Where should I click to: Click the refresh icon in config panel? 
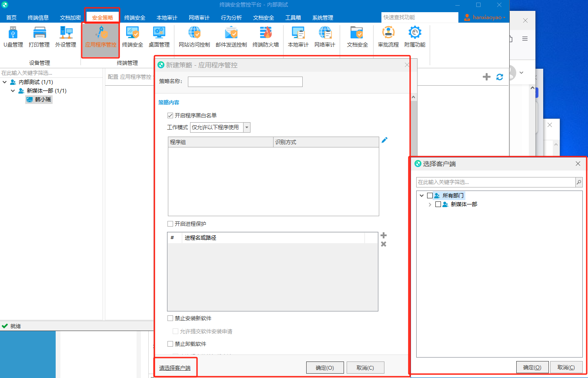pyautogui.click(x=500, y=77)
